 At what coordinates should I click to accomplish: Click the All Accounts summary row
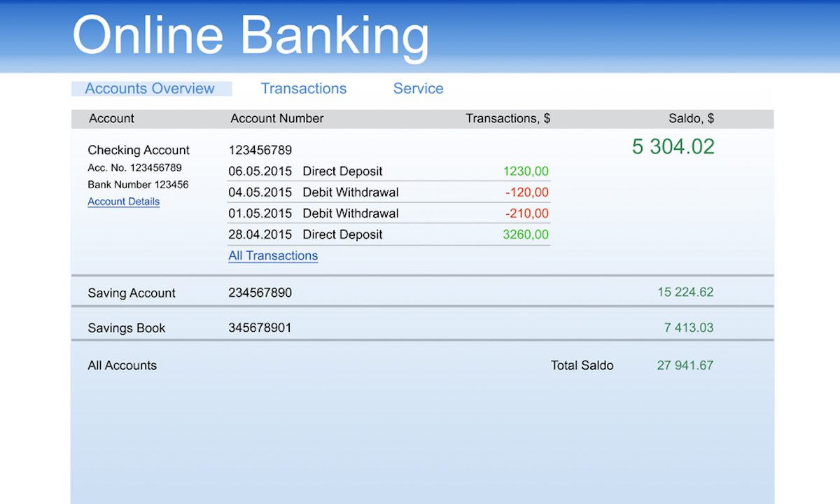click(x=122, y=365)
